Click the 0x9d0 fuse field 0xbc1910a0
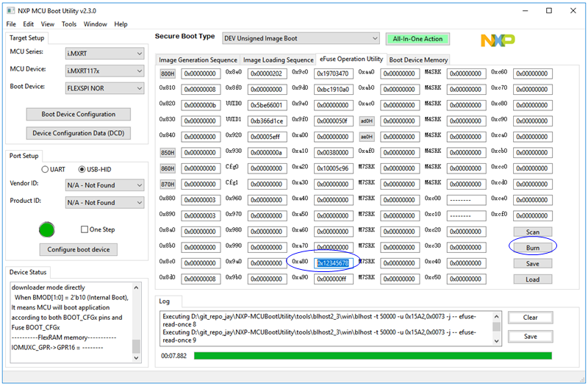 334,90
